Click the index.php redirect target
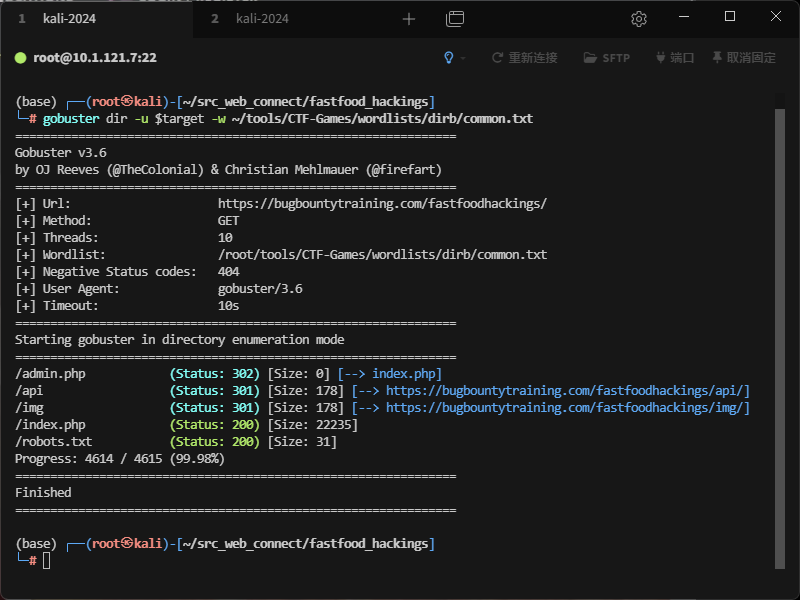This screenshot has width=800, height=600. [x=407, y=373]
